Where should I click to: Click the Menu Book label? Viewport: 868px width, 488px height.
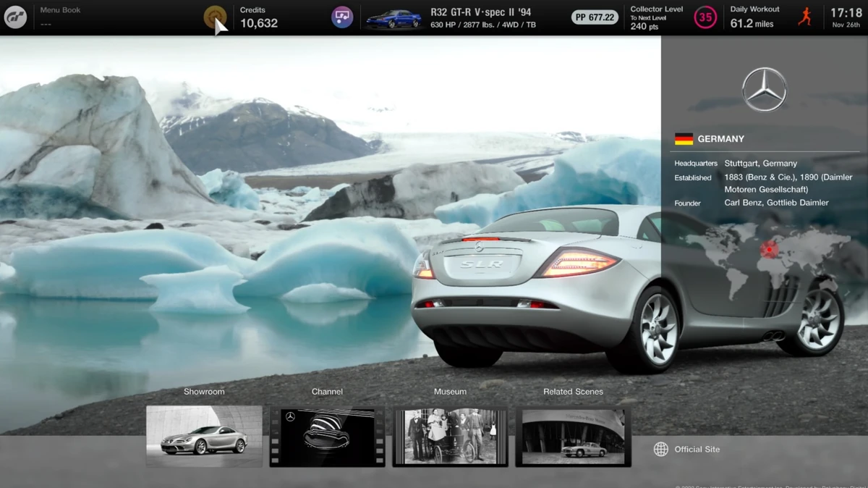click(x=60, y=10)
